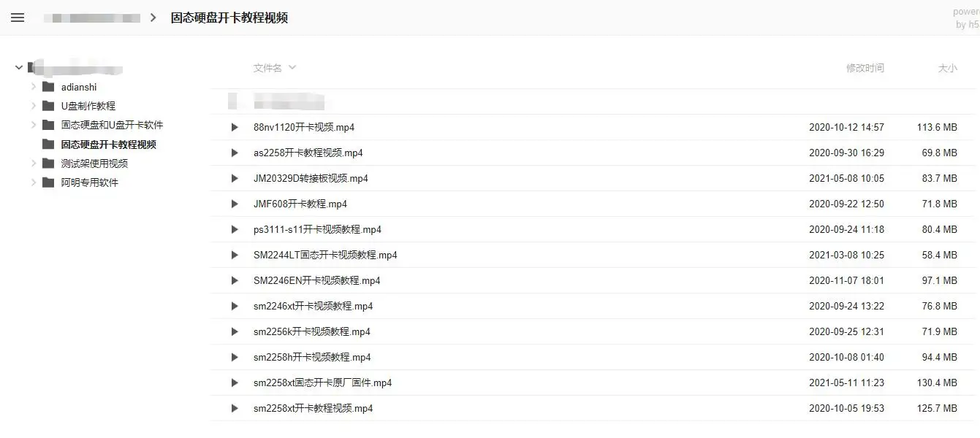Click video icon beside SM2246EN开卡视频教程.mp4
Image resolution: width=980 pixels, height=438 pixels.
235,280
